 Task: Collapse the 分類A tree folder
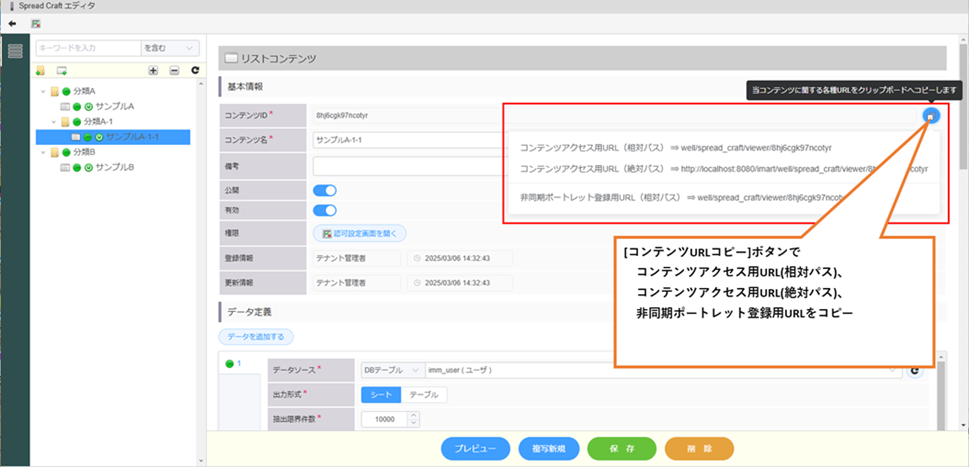[x=43, y=91]
